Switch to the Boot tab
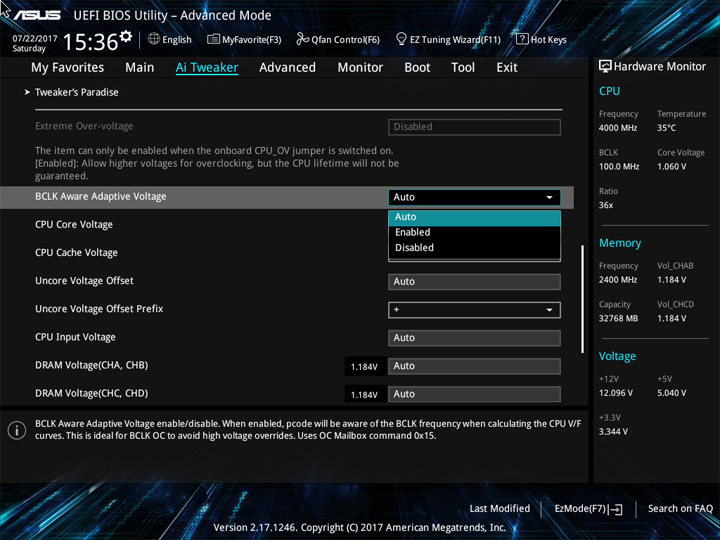This screenshot has width=720, height=540. (417, 68)
